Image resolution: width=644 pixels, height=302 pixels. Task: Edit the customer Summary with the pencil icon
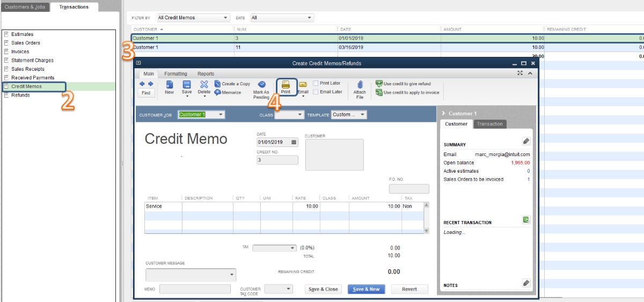pos(526,141)
